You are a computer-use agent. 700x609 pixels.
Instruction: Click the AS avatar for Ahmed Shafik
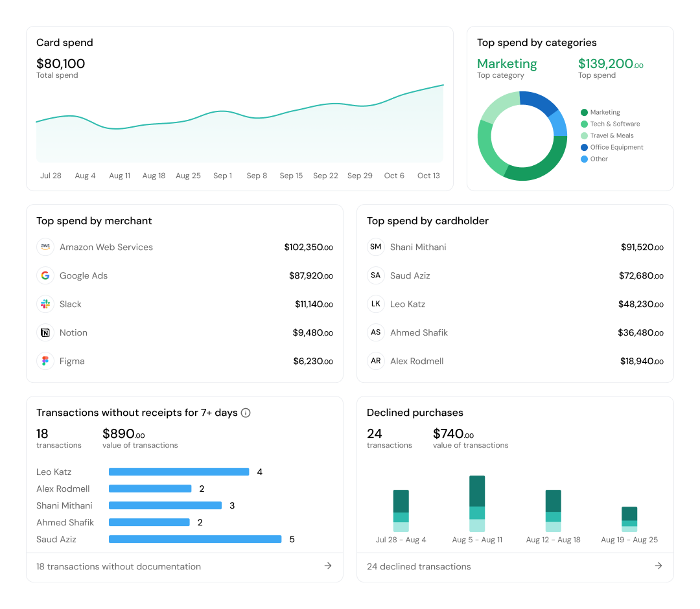376,332
